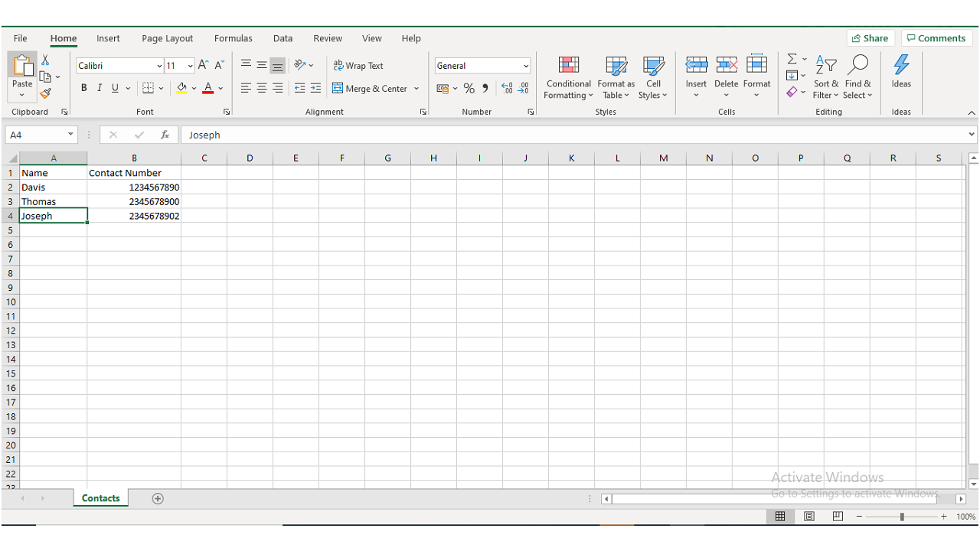Screen dimensions: 980x551
Task: Add a new sheet with plus icon
Action: [158, 498]
